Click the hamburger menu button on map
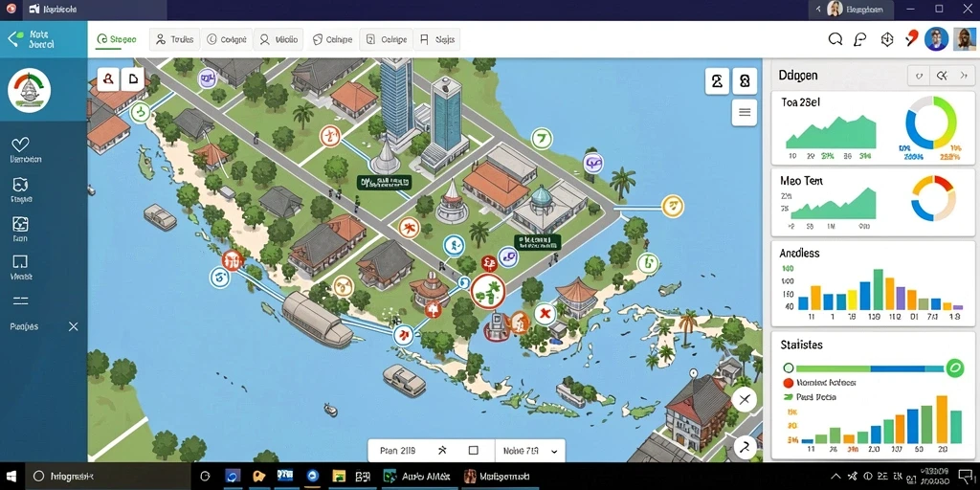The width and height of the screenshot is (980, 490). [745, 113]
